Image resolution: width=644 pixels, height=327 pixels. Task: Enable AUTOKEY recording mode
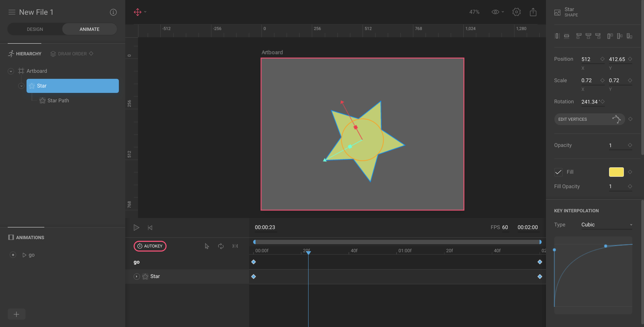150,246
